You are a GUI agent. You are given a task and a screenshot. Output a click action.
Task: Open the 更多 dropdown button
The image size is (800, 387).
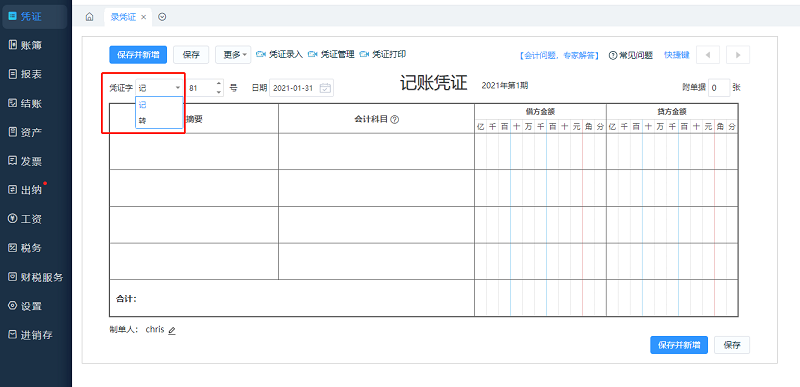pyautogui.click(x=233, y=55)
